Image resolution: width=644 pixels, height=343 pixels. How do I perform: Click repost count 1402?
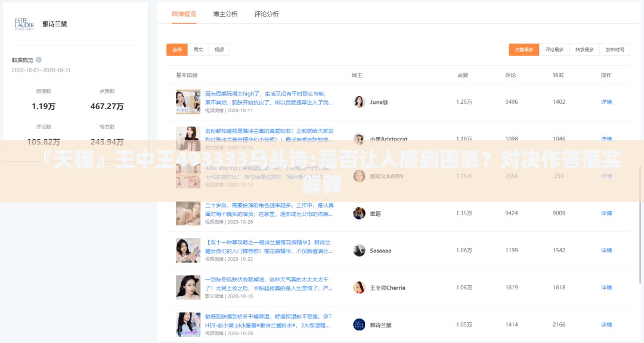click(559, 102)
